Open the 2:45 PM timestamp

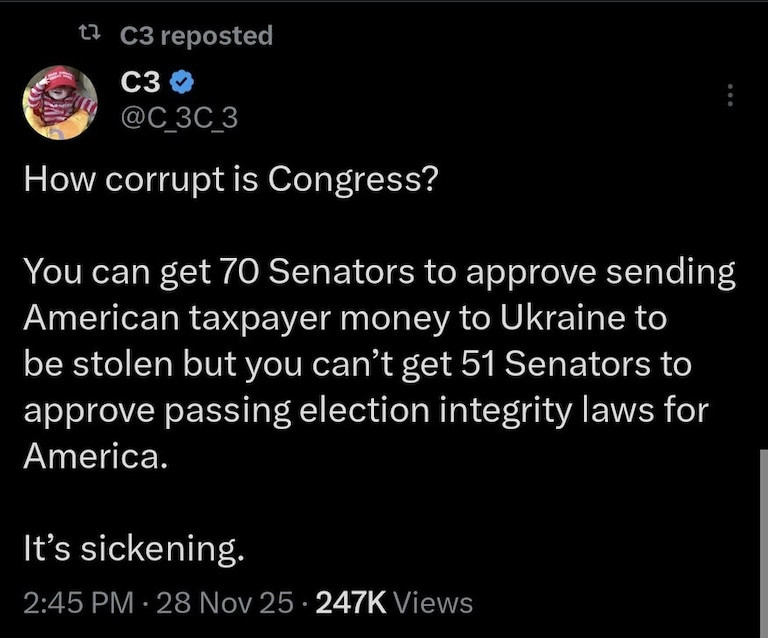pos(77,602)
